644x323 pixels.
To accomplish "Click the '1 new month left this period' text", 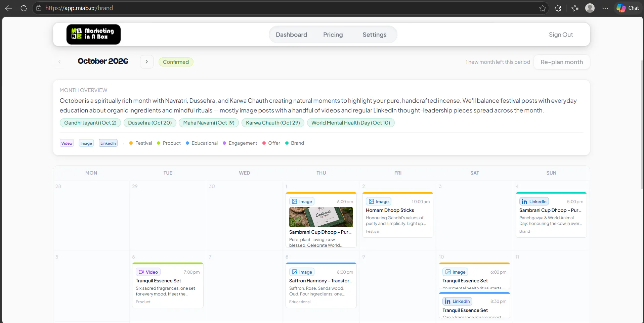I will pyautogui.click(x=498, y=62).
